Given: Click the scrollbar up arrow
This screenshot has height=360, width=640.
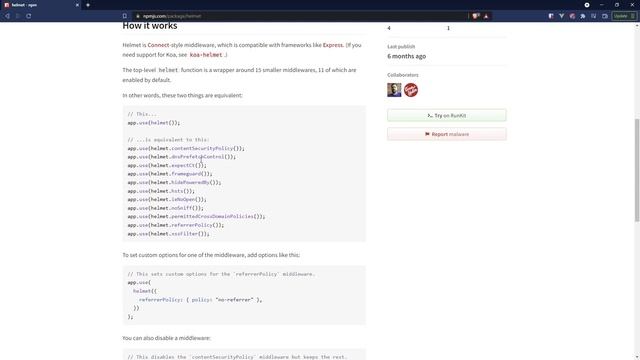Looking at the screenshot, I should (x=637, y=26).
